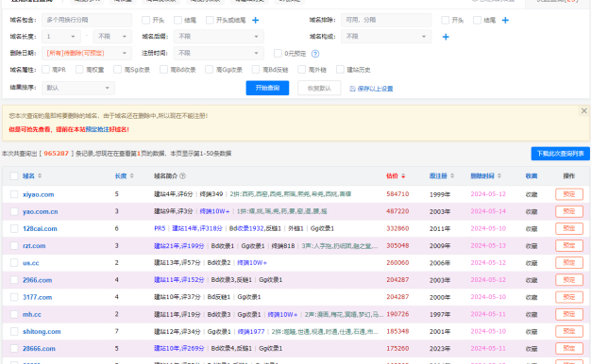Screen dimensions: 591x364
Task: Open the 128cai.com domain link
Action: (x=40, y=229)
